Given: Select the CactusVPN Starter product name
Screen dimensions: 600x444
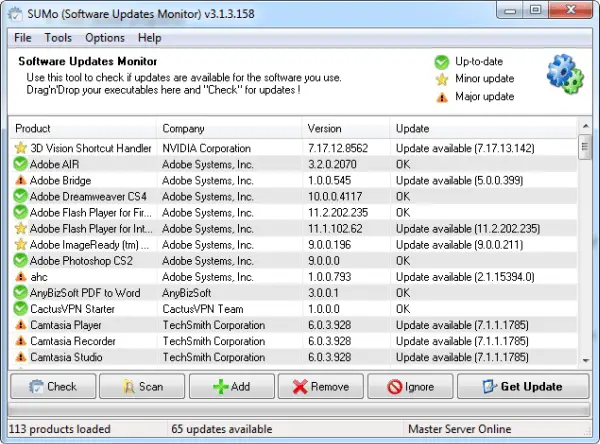Looking at the screenshot, I should pos(72,309).
